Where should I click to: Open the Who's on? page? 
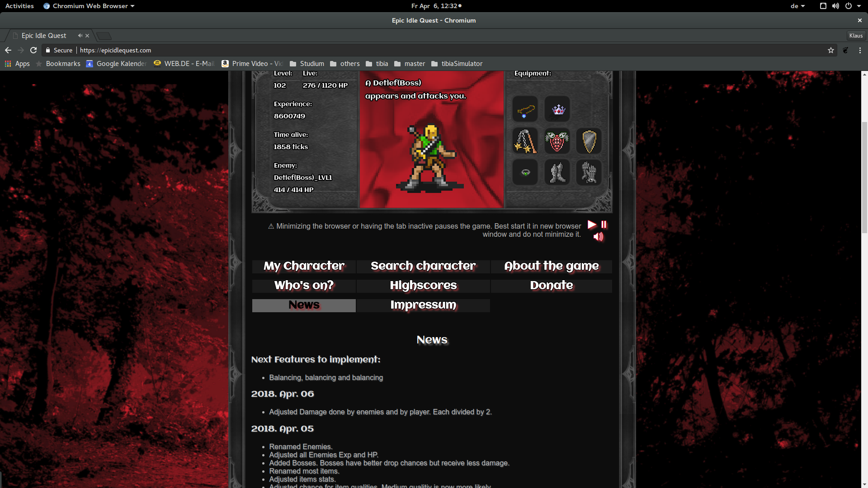303,285
